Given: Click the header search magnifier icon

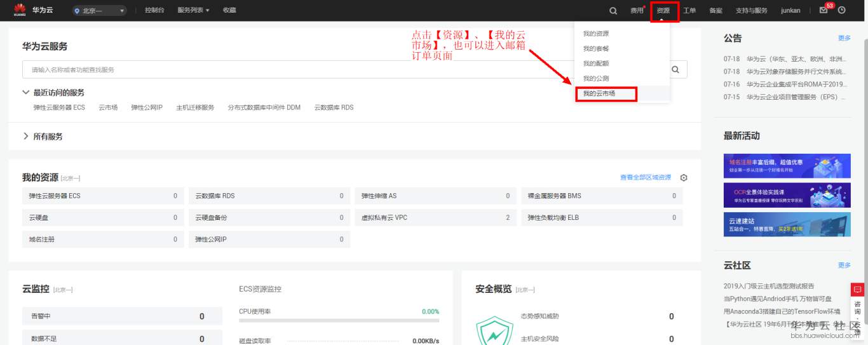Looking at the screenshot, I should click(613, 11).
